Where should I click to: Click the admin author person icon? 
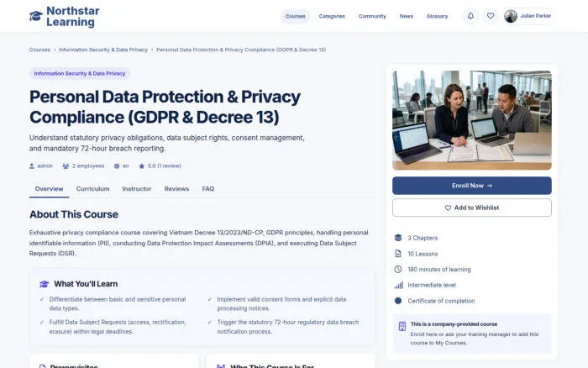pyautogui.click(x=32, y=166)
